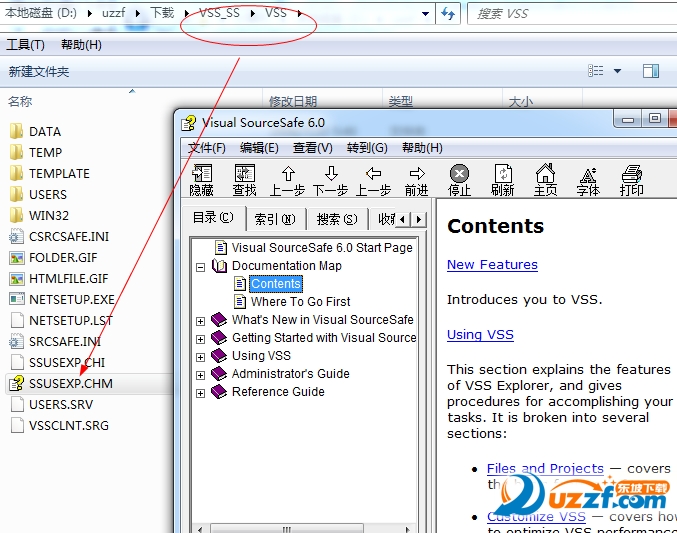The image size is (677, 533).
Task: Open the 查看(V) menu
Action: point(313,148)
